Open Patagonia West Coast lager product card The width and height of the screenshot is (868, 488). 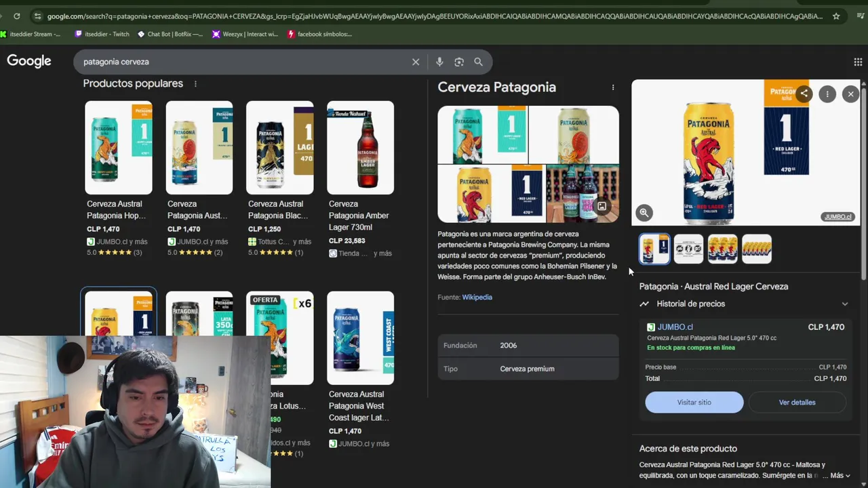pos(360,370)
